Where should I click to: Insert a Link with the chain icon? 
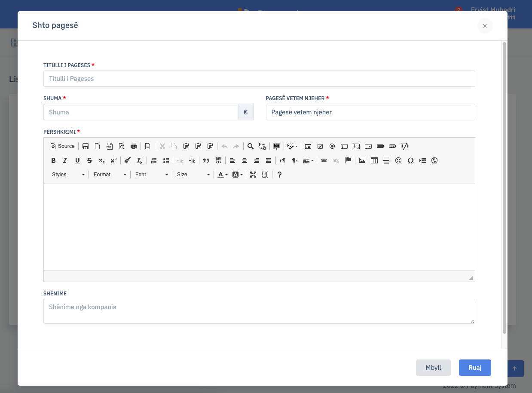(x=324, y=160)
